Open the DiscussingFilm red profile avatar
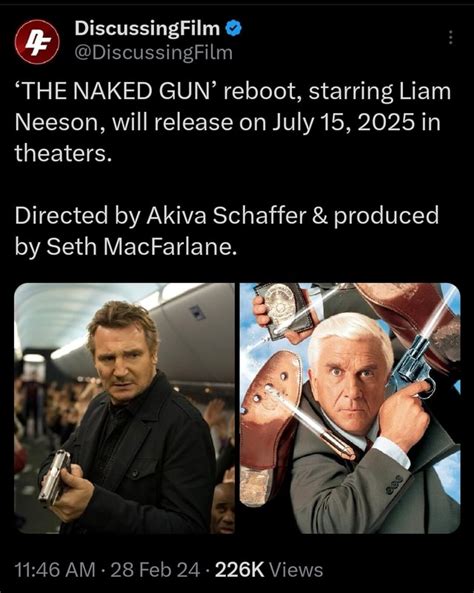 pos(37,42)
